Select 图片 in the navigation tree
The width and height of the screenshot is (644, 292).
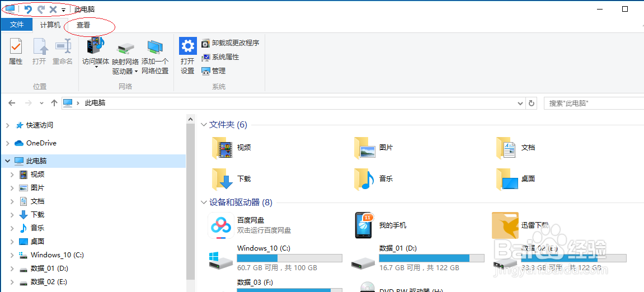coord(32,188)
